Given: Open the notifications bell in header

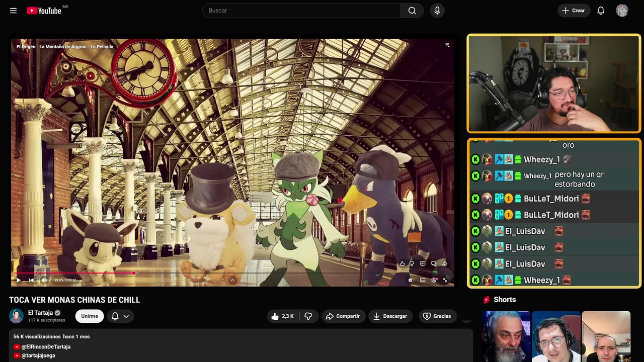Looking at the screenshot, I should 601,11.
